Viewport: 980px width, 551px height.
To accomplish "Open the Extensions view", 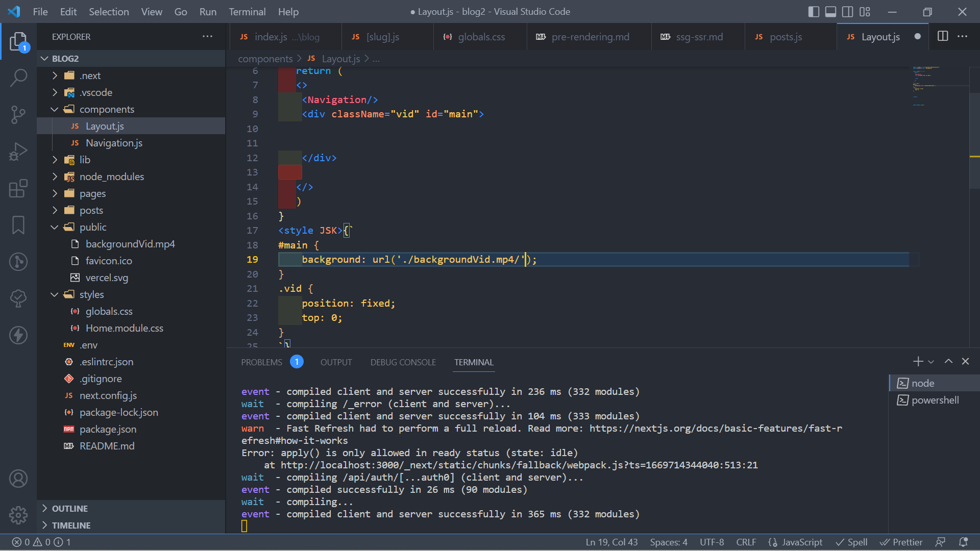I will point(18,189).
